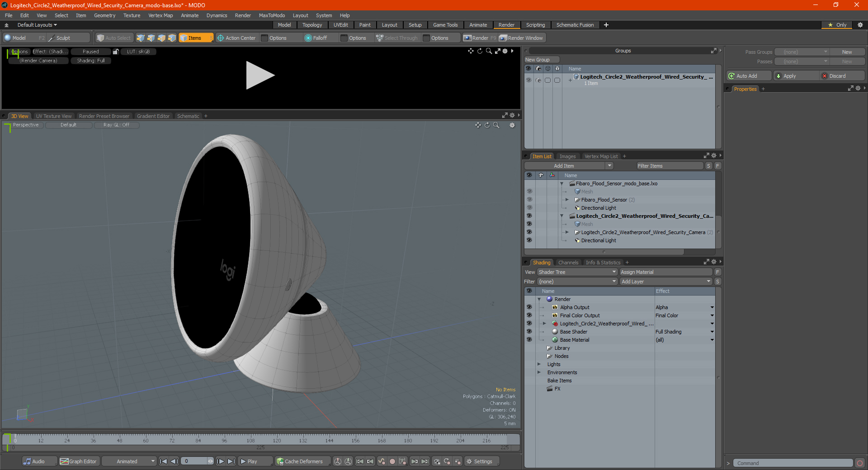868x470 pixels.
Task: Toggle visibility of Alpha Output layer
Action: click(x=529, y=307)
